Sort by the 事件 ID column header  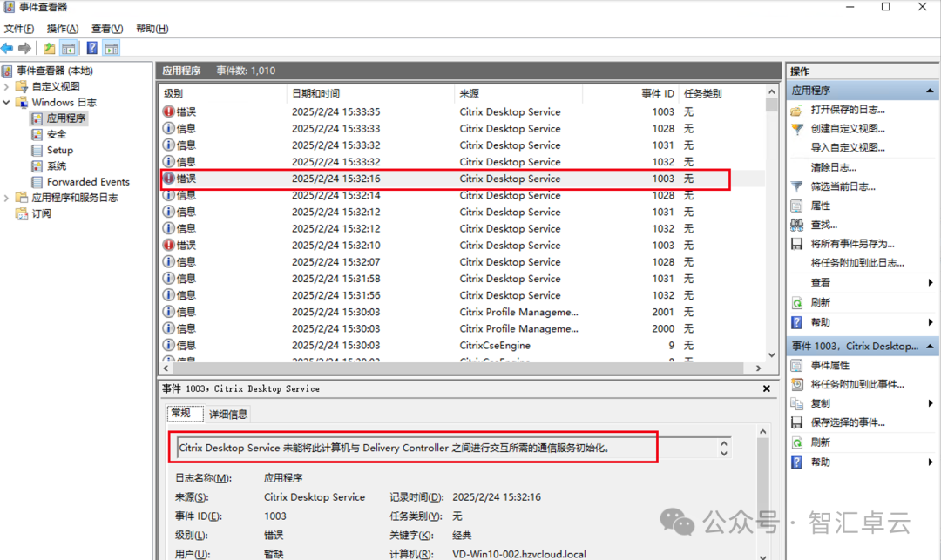pyautogui.click(x=630, y=93)
